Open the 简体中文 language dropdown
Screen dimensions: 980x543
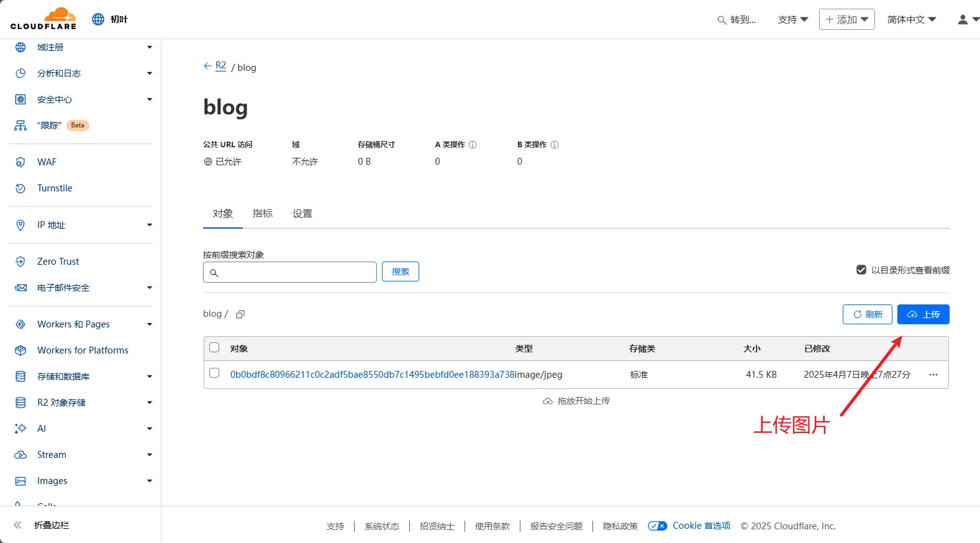click(x=911, y=20)
